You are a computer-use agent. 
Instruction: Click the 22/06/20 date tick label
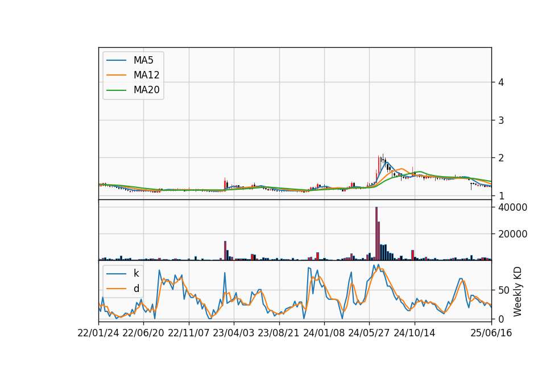(143, 333)
